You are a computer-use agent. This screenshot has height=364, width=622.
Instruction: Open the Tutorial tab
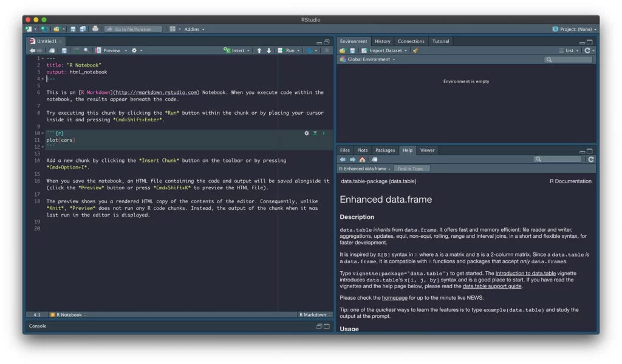[440, 41]
